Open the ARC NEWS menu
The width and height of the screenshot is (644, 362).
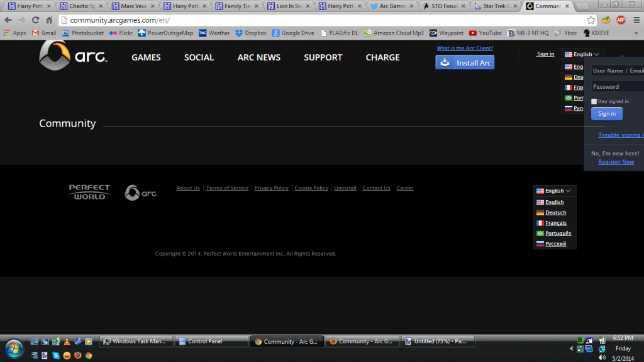[258, 57]
